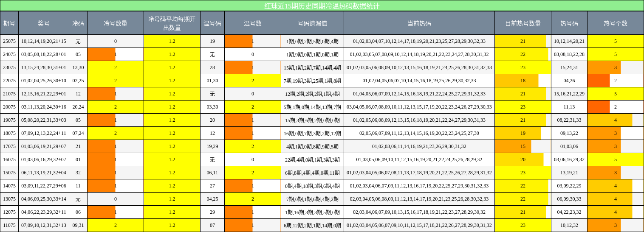Select period cell 21075

9,94
